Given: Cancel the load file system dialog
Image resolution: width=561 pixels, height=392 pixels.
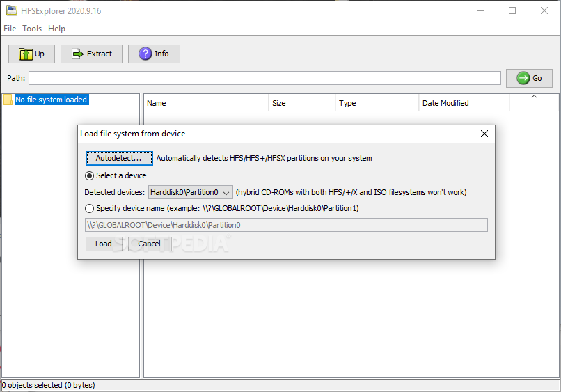Looking at the screenshot, I should [x=149, y=244].
